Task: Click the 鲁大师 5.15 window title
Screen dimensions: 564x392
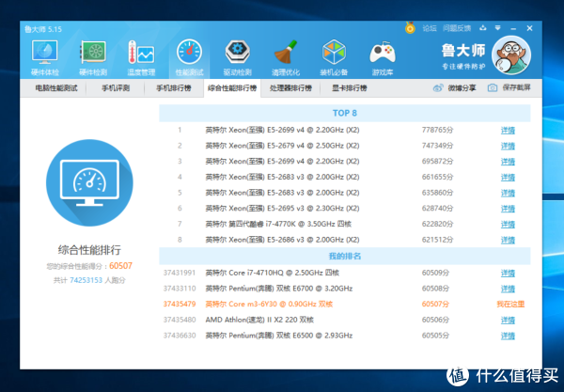Action: point(43,29)
